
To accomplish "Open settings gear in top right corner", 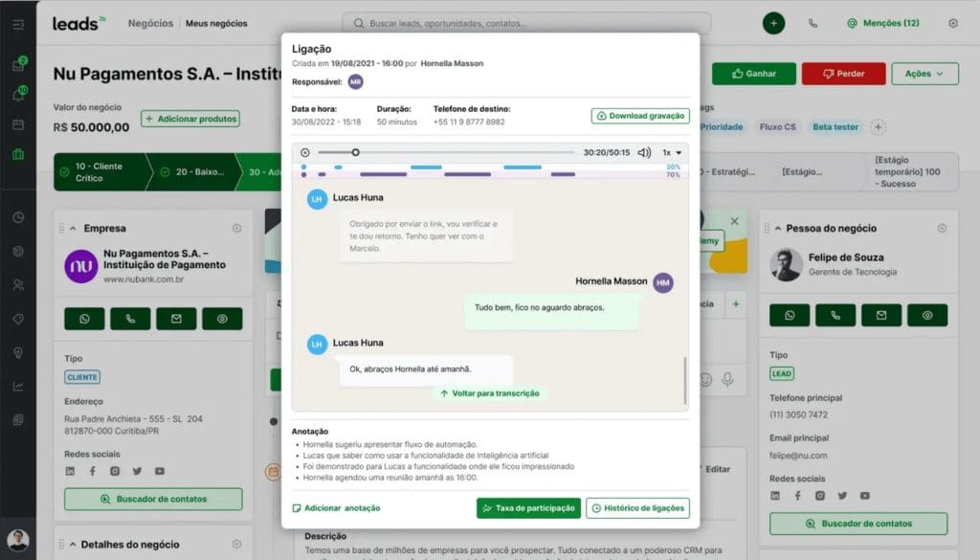I will click(x=952, y=23).
